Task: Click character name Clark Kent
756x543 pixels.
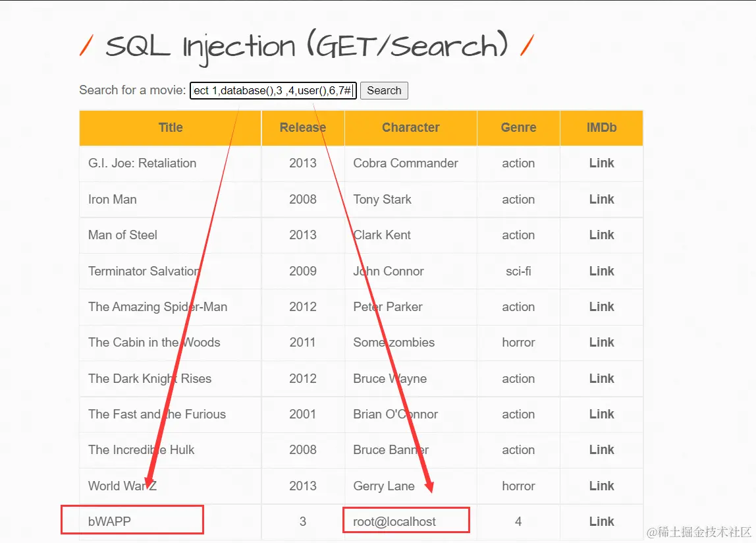Action: pos(382,235)
